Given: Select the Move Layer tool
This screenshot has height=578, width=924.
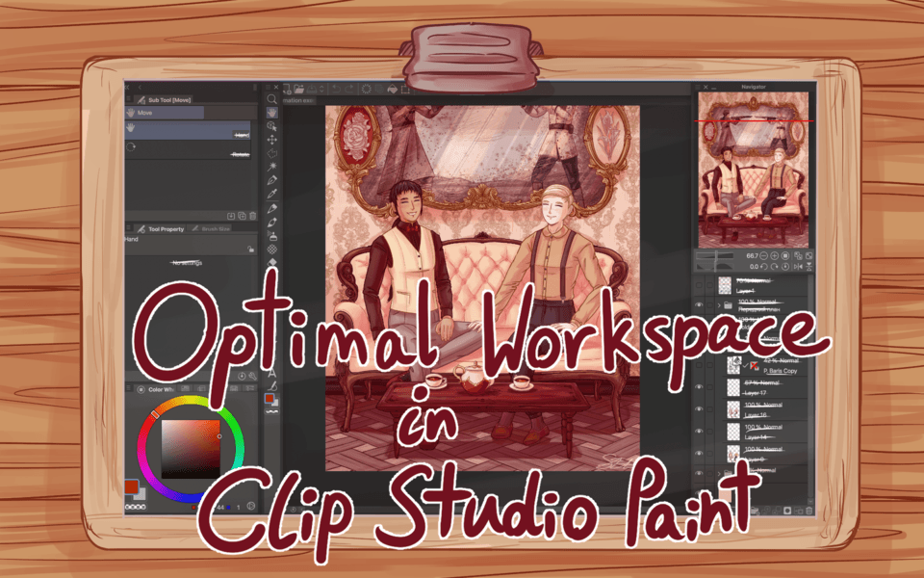Looking at the screenshot, I should (x=272, y=139).
